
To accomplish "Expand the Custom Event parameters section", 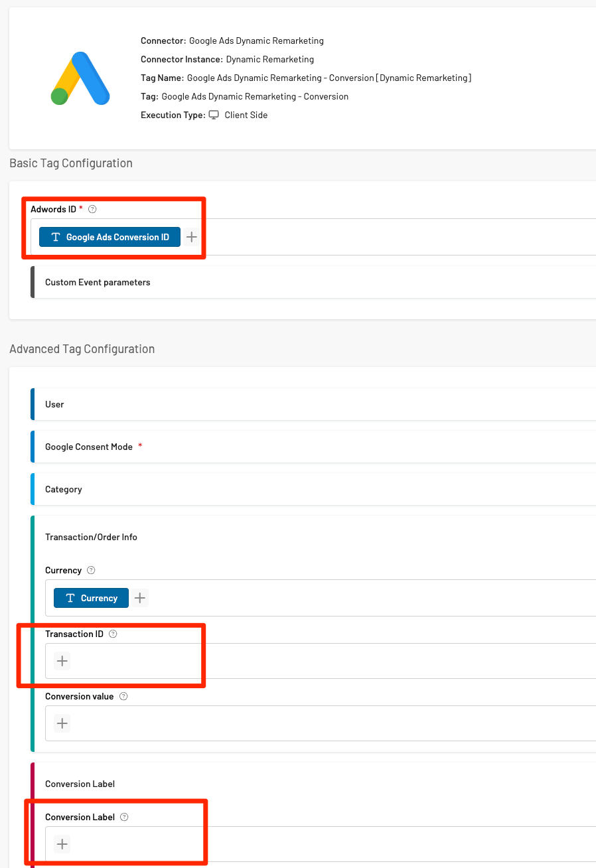I will click(x=98, y=282).
